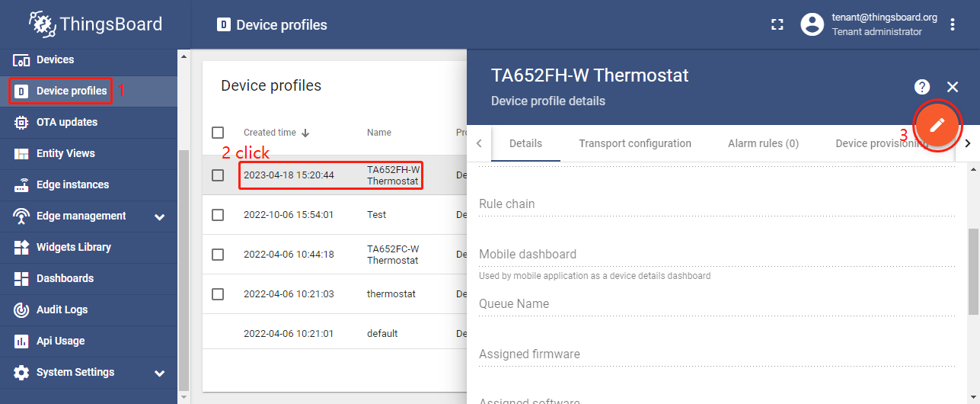The width and height of the screenshot is (980, 404).
Task: Open OTA updates in the sidebar
Action: [89, 122]
